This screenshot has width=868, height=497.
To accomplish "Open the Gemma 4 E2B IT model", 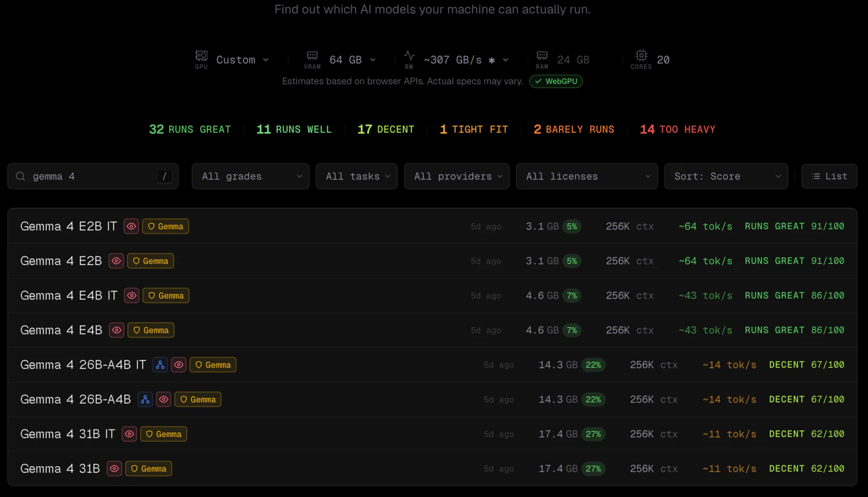I will pos(432,226).
